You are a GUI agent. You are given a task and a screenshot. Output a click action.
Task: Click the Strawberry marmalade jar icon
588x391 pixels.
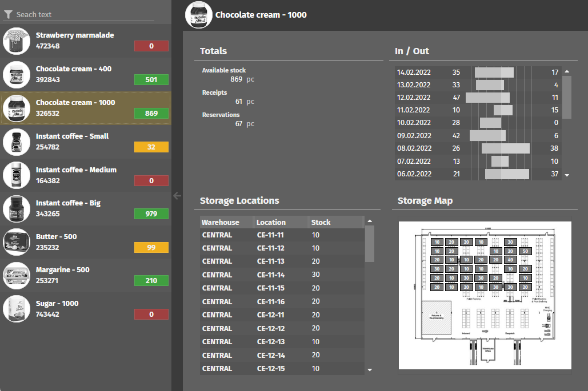click(x=17, y=41)
